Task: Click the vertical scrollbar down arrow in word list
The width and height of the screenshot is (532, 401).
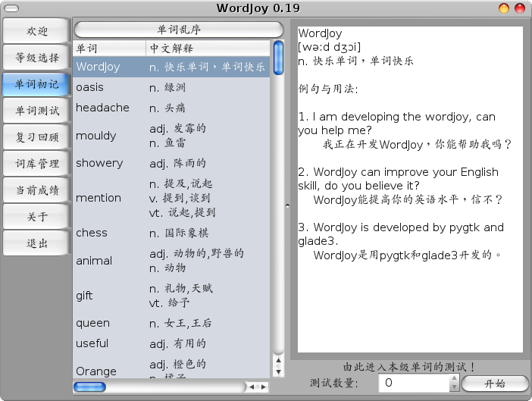Action: (278, 371)
